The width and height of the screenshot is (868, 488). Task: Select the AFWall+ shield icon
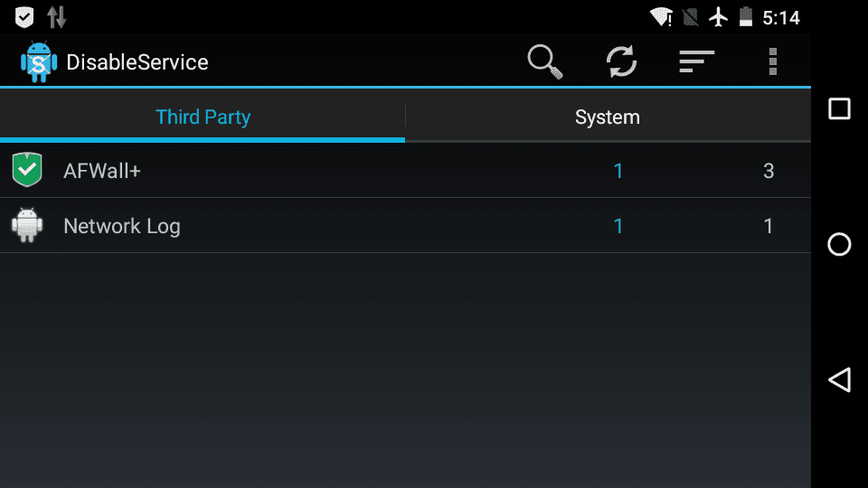click(x=27, y=169)
